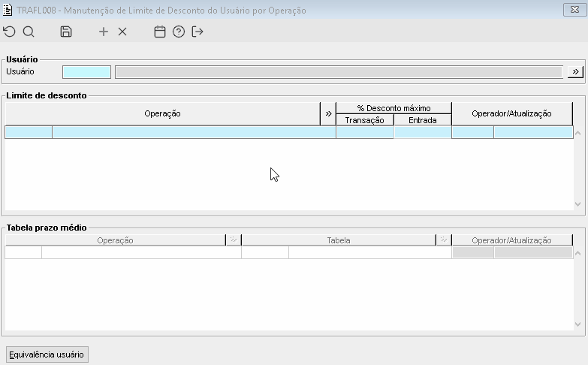This screenshot has height=365, width=588.
Task: Add a new entry with the plus icon
Action: [x=104, y=32]
